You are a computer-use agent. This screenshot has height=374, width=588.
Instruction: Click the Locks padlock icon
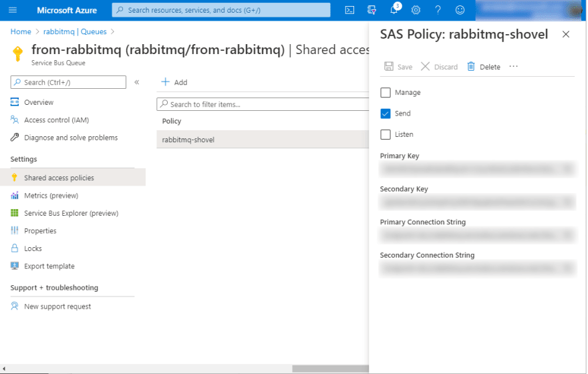[x=15, y=248]
